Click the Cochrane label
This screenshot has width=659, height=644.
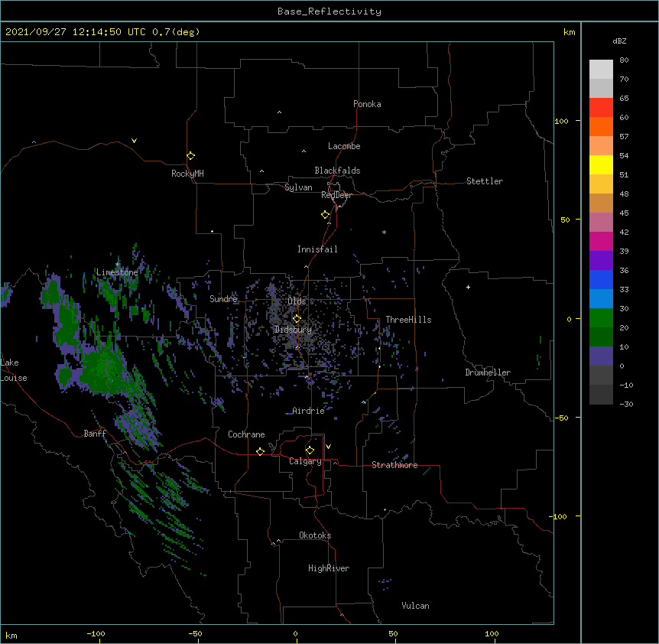pyautogui.click(x=246, y=434)
